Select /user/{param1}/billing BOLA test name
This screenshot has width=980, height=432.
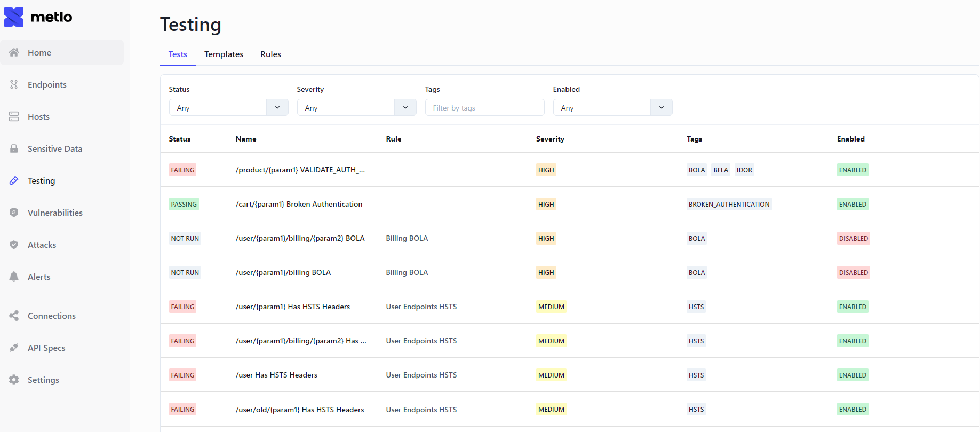coord(283,272)
